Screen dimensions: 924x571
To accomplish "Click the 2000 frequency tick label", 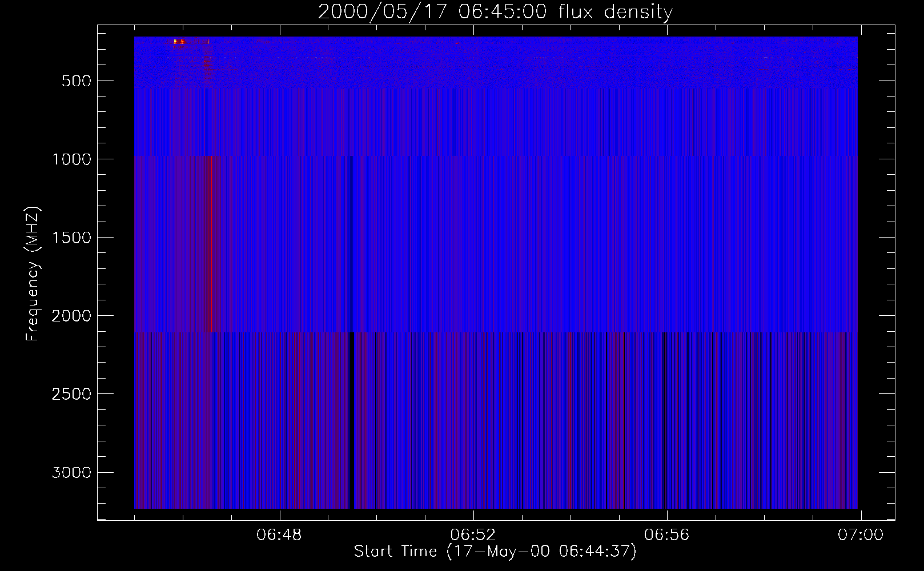I will tap(71, 316).
